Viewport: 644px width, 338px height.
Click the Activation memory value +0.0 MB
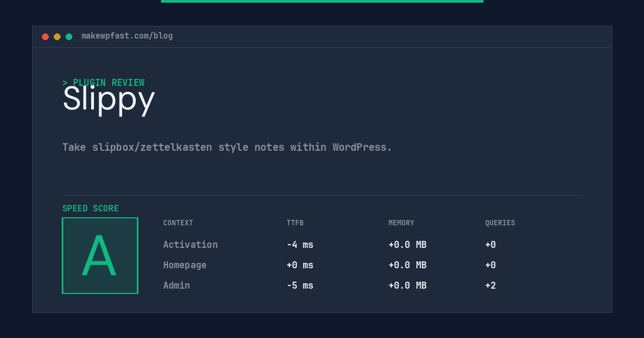407,245
